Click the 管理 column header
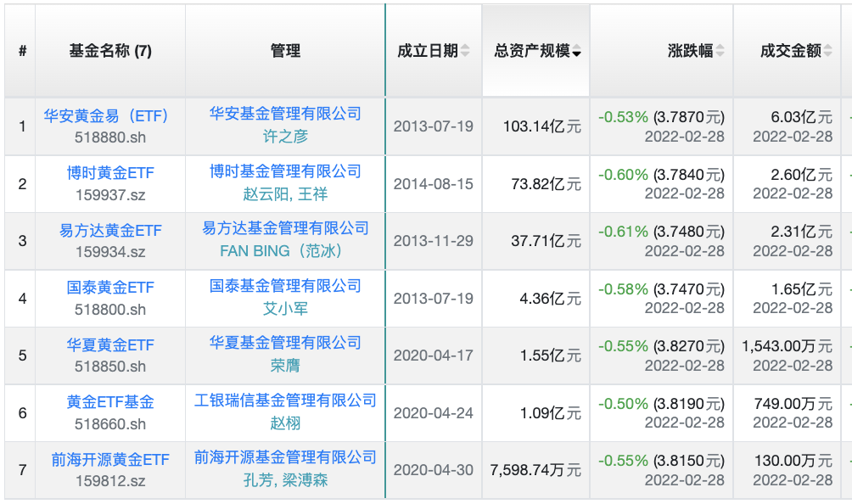 click(x=285, y=51)
